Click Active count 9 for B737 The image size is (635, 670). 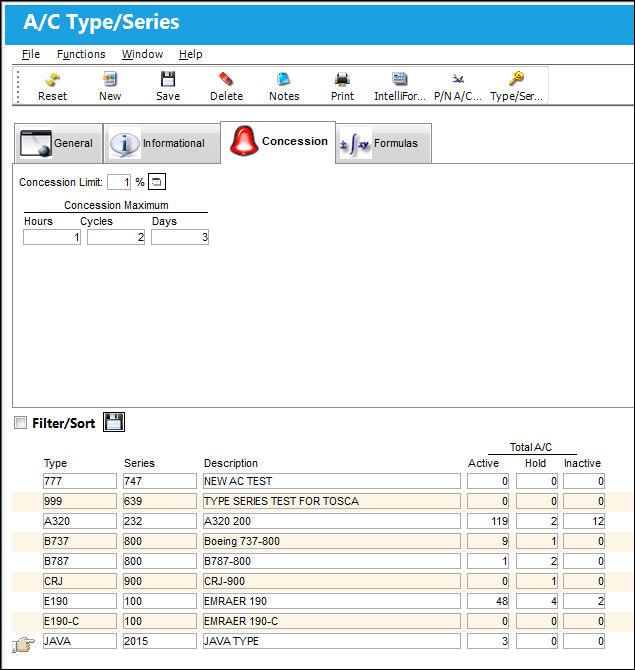pos(488,541)
